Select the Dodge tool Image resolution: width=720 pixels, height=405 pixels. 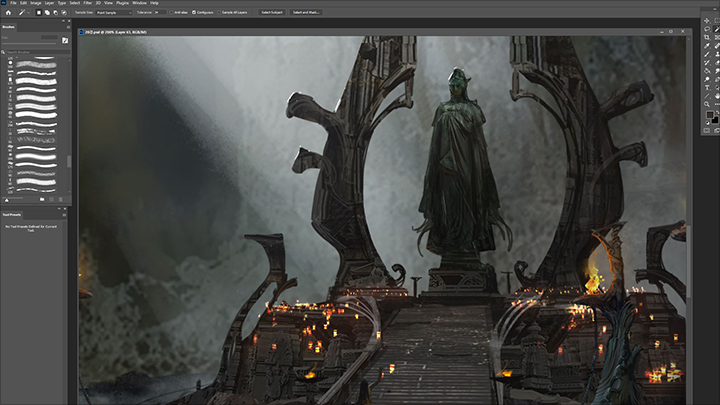tap(707, 79)
